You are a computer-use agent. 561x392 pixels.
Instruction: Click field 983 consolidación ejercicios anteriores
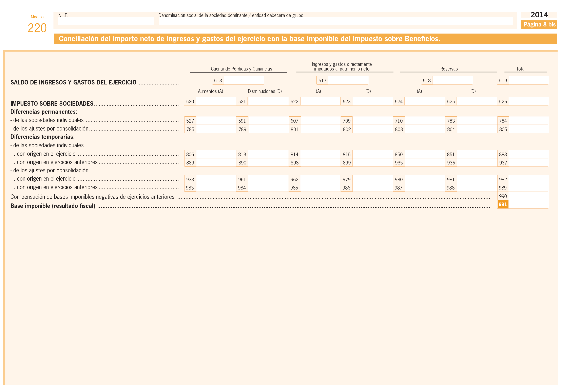tap(216, 188)
